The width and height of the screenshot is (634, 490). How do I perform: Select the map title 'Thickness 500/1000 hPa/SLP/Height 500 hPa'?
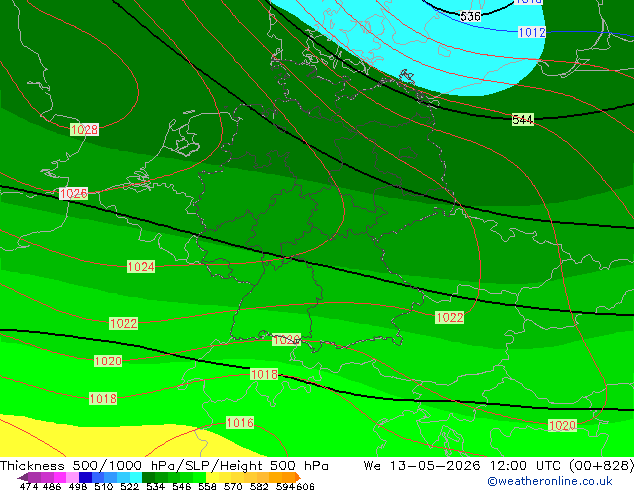point(164,466)
